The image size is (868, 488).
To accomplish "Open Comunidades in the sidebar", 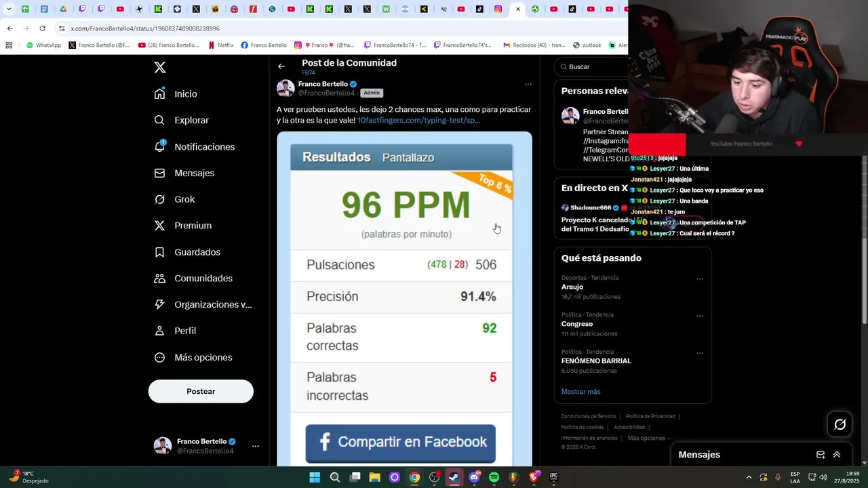I will [x=193, y=279].
